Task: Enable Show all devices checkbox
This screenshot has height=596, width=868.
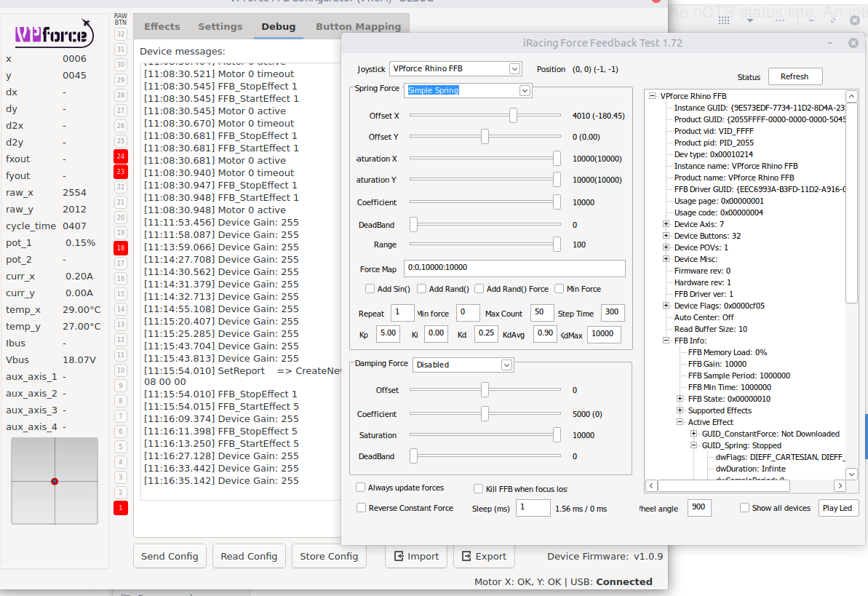Action: [744, 507]
